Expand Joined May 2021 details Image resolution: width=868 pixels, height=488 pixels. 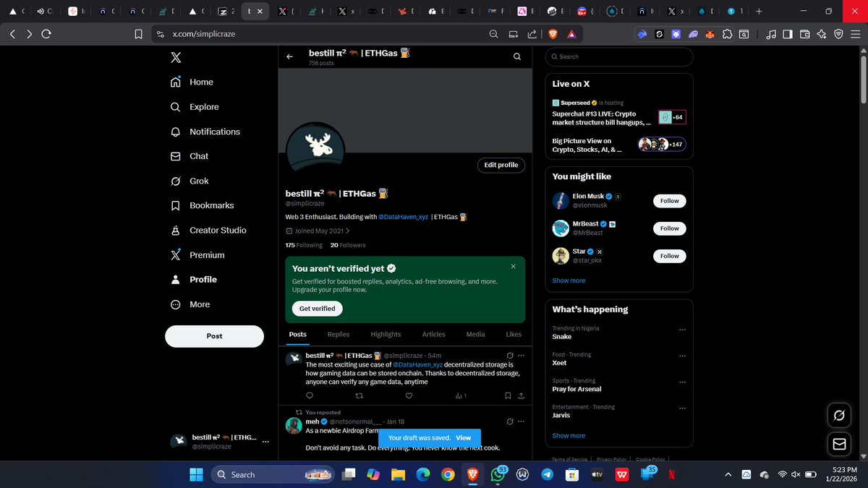click(x=318, y=231)
